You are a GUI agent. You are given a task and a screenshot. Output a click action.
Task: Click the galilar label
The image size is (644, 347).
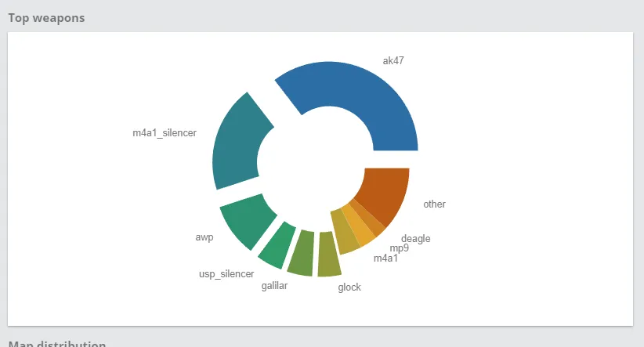tap(274, 286)
